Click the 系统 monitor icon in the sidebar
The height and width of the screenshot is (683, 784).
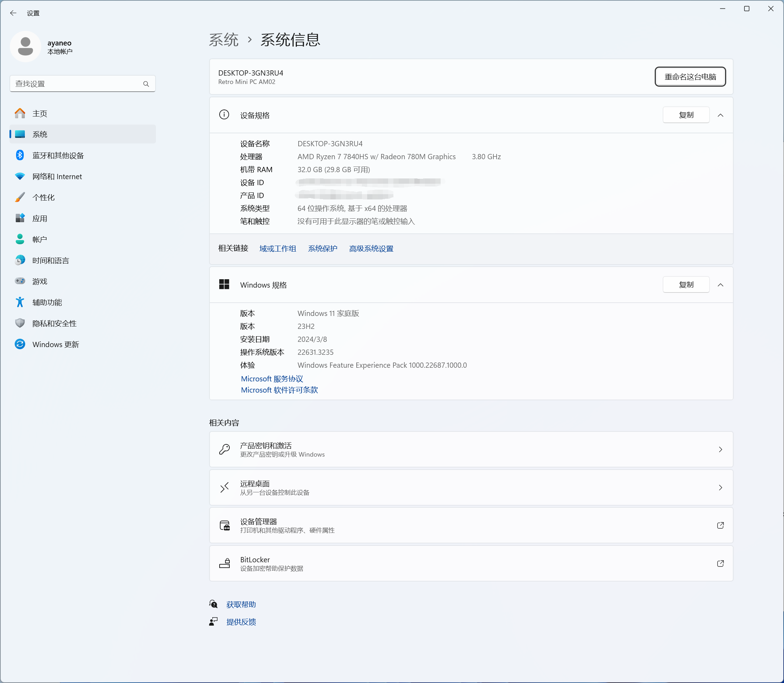pos(20,134)
